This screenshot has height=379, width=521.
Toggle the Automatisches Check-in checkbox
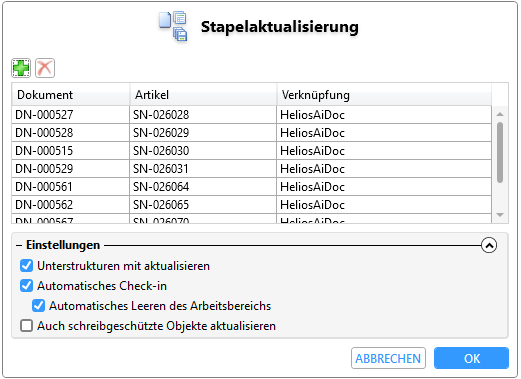tap(26, 286)
